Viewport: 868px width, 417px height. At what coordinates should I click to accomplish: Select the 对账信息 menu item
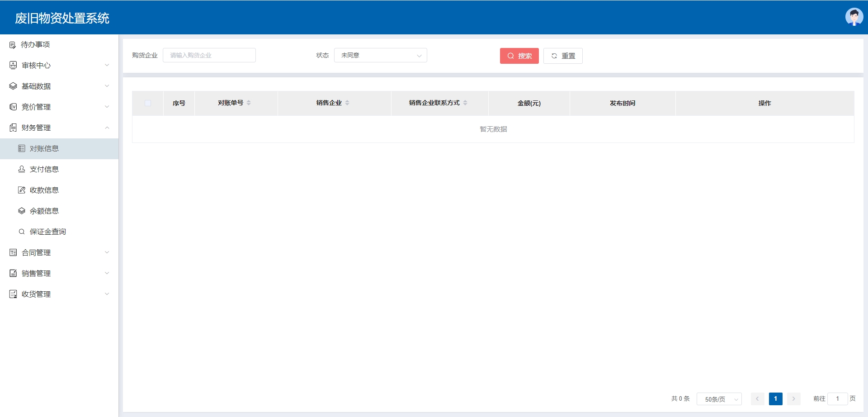[x=44, y=148]
